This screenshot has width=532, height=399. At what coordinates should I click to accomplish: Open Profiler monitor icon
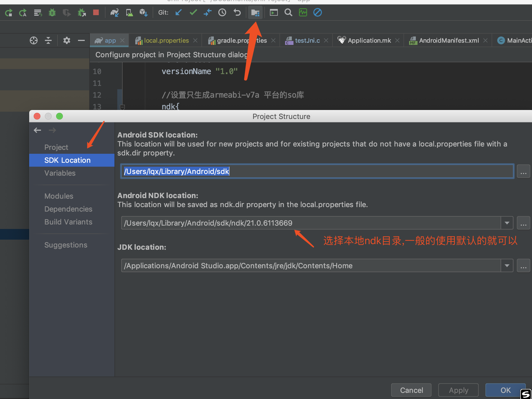(303, 13)
